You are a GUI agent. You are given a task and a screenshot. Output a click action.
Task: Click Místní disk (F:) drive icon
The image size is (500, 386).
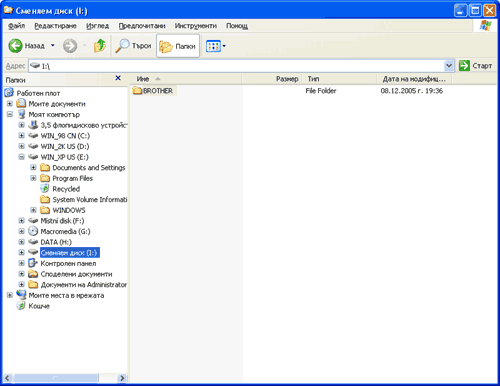33,221
